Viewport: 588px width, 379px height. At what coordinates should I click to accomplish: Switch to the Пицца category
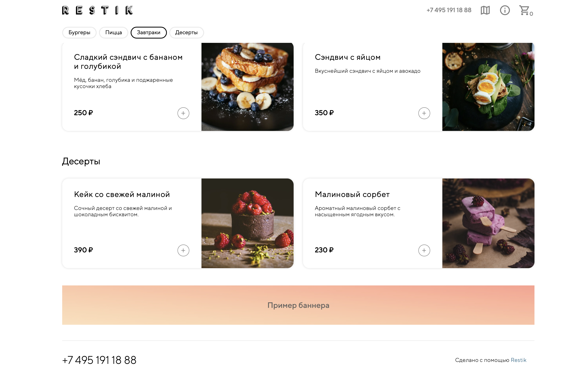click(114, 32)
